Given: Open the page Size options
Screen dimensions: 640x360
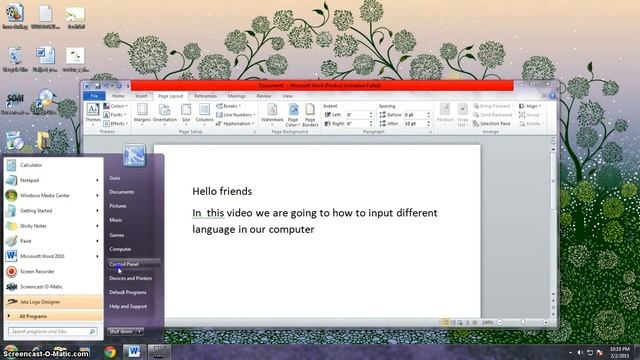Looking at the screenshot, I should pyautogui.click(x=186, y=113).
